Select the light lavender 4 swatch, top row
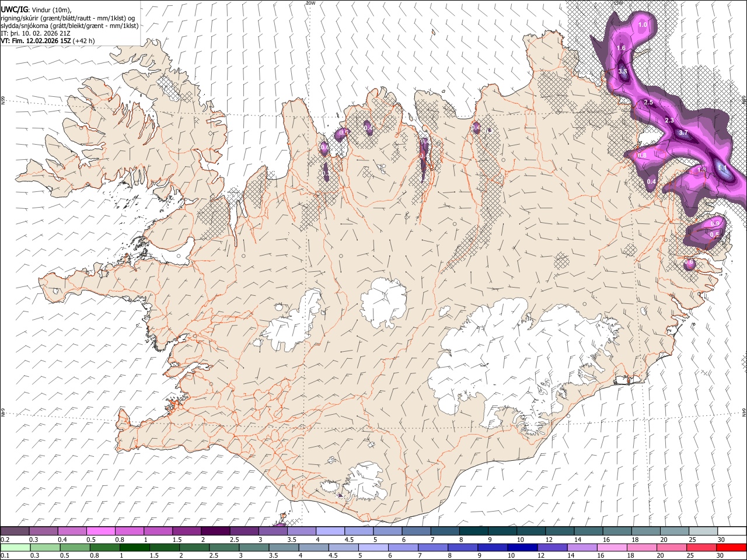This screenshot has width=747, height=560. coord(330,531)
